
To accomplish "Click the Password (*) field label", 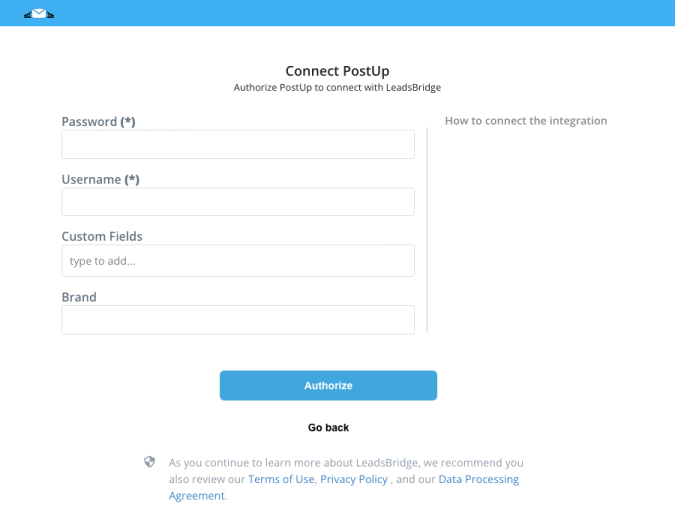I will pyautogui.click(x=99, y=122).
